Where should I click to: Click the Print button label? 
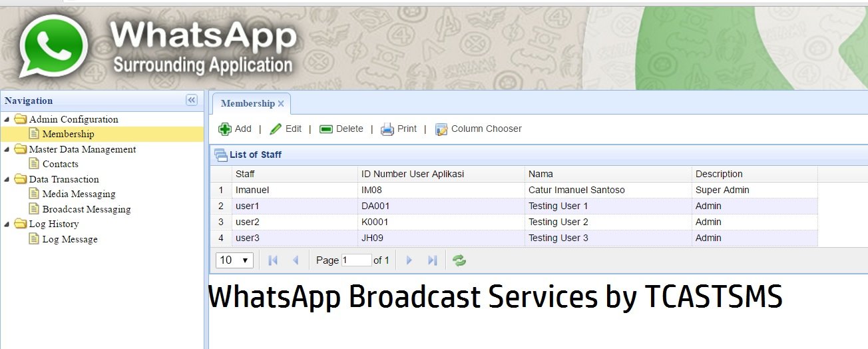(x=407, y=129)
